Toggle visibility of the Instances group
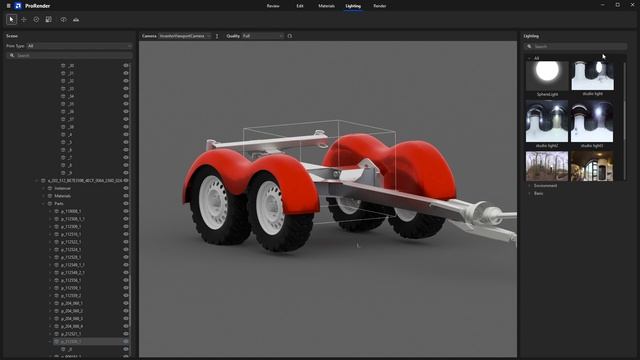This screenshot has width=640, height=360. tap(126, 188)
